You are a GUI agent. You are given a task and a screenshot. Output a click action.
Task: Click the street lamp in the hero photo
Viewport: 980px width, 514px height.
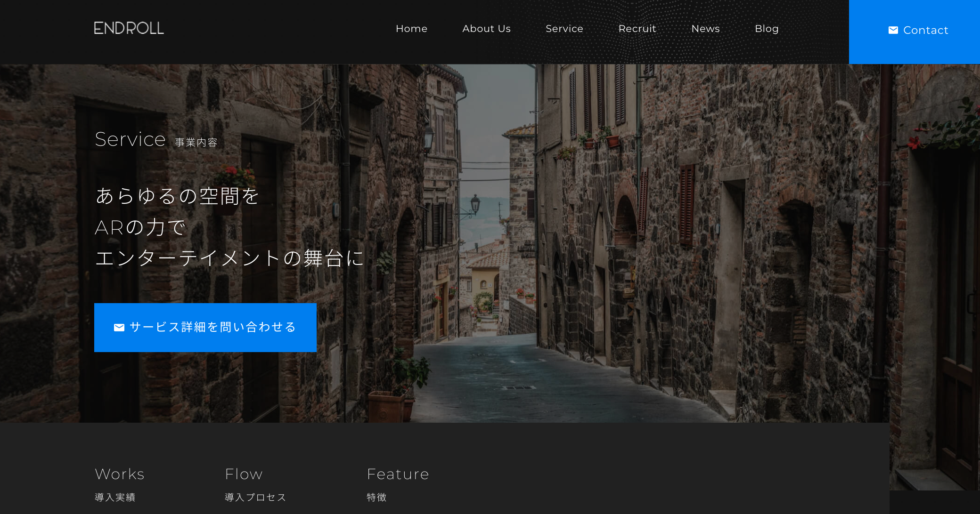click(x=475, y=204)
